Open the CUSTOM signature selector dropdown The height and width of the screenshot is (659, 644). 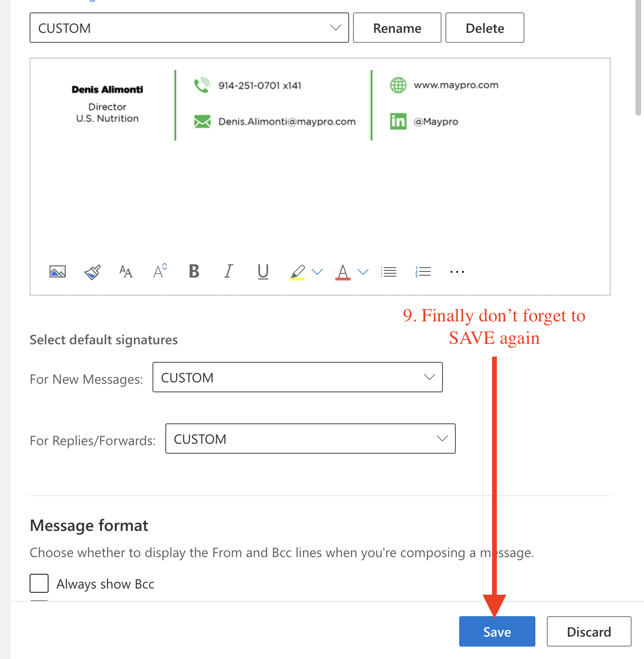[x=189, y=28]
